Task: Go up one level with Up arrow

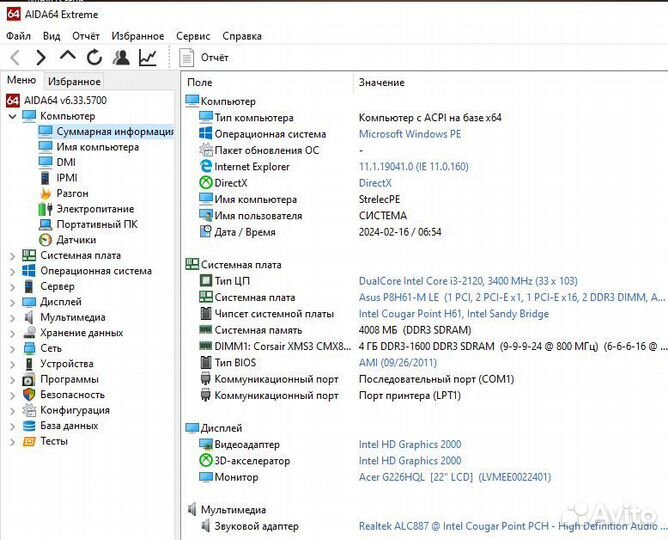Action: [68, 57]
